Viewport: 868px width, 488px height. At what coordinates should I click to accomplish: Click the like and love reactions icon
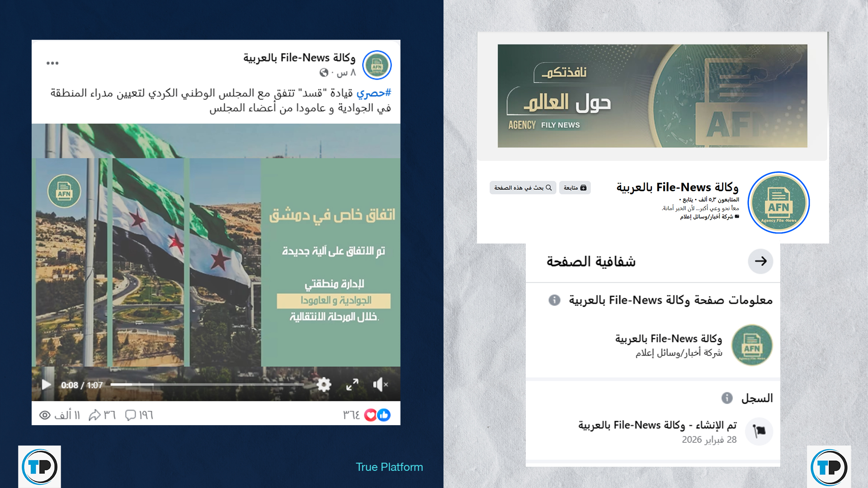[377, 415]
